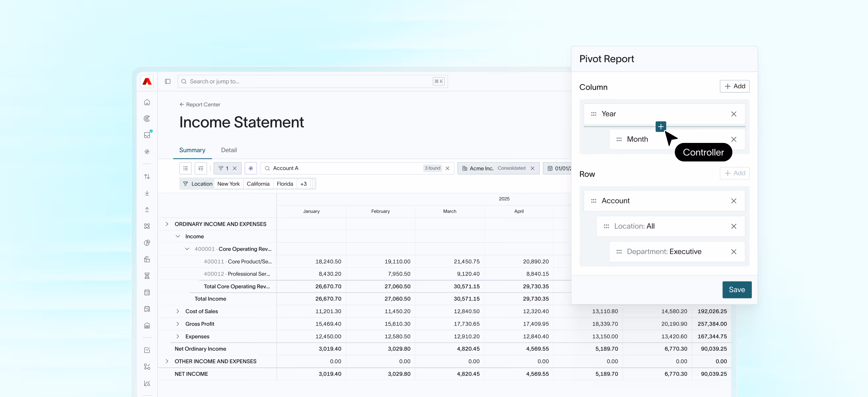Viewport: 868px width, 397px height.
Task: Open the sidebar download arrow icon
Action: coord(147,193)
